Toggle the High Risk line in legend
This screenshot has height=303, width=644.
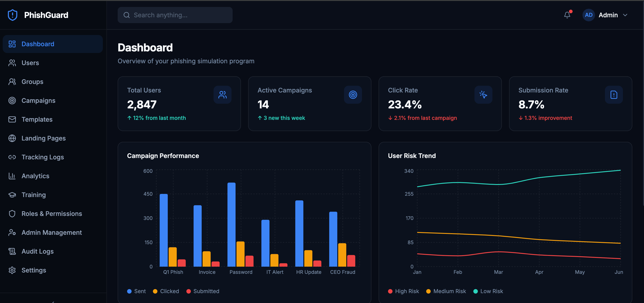[x=404, y=291]
